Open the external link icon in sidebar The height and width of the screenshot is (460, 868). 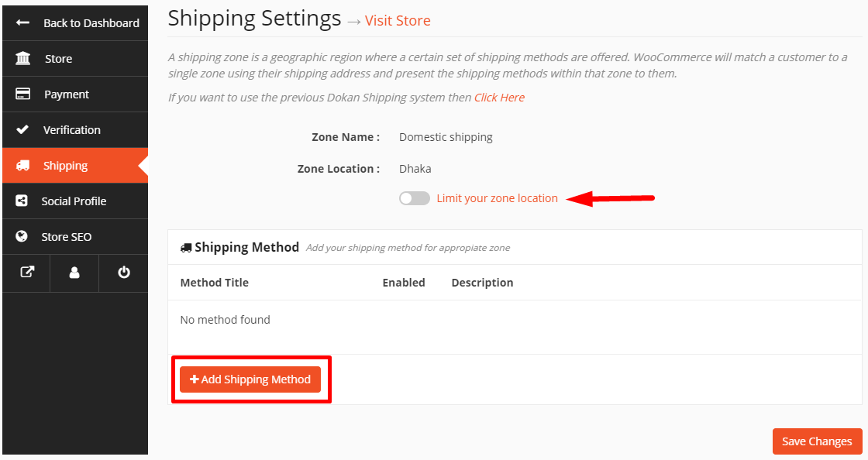pyautogui.click(x=27, y=272)
